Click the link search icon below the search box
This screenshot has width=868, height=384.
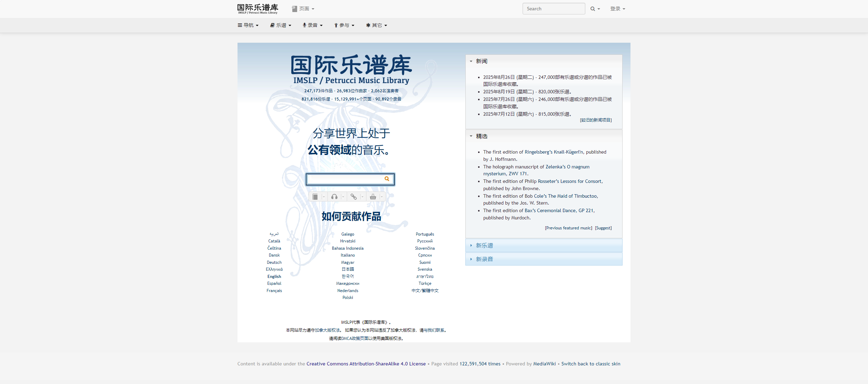pos(353,196)
